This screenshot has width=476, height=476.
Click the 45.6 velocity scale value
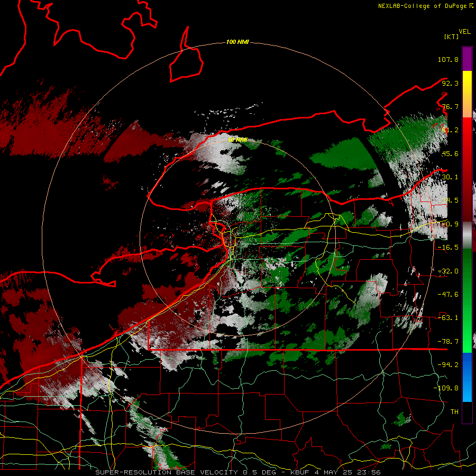tap(450, 153)
